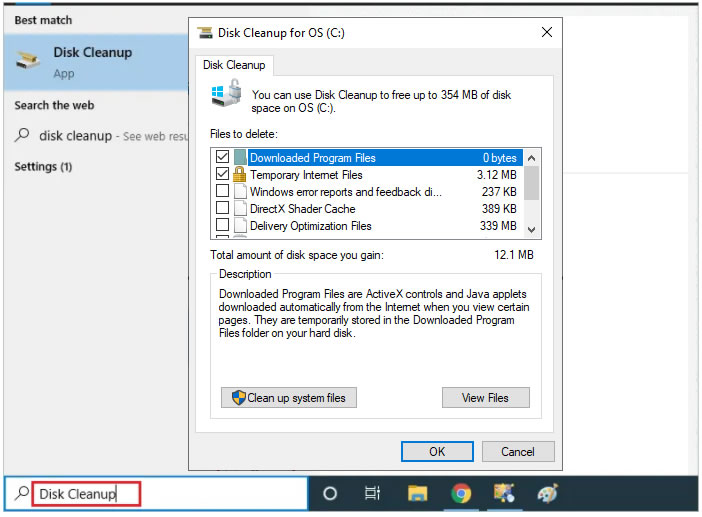Close the Disk Cleanup dialog
Viewport: 702px width, 517px height.
pos(547,32)
